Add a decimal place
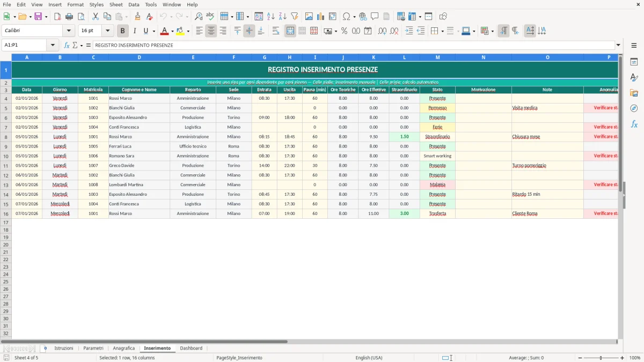This screenshot has width=644, height=362. pos(383,31)
